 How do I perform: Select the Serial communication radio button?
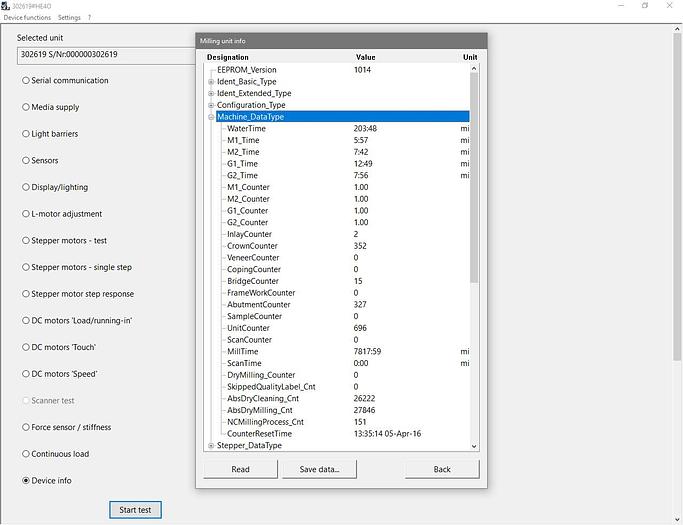point(26,81)
